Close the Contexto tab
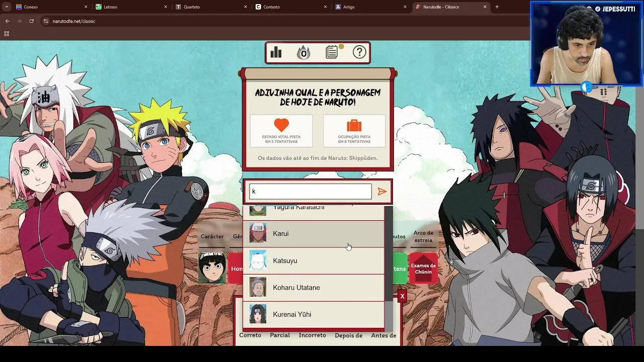 [x=326, y=7]
